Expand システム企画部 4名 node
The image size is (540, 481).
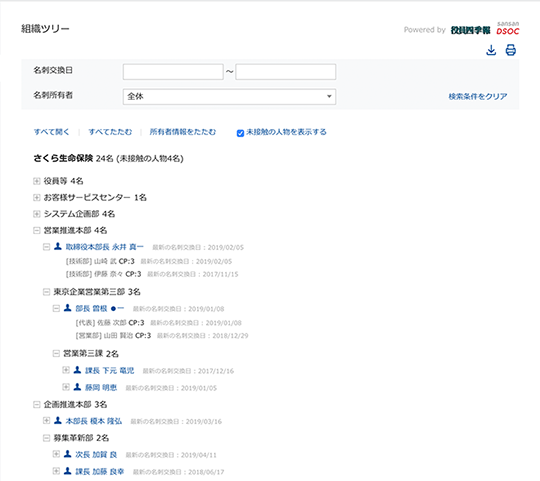(37, 214)
